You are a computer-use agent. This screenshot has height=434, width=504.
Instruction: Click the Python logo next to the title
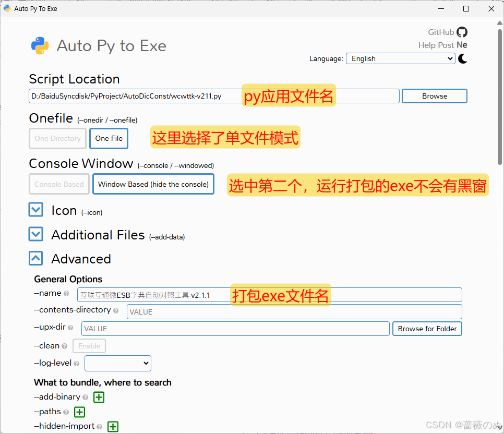click(40, 45)
